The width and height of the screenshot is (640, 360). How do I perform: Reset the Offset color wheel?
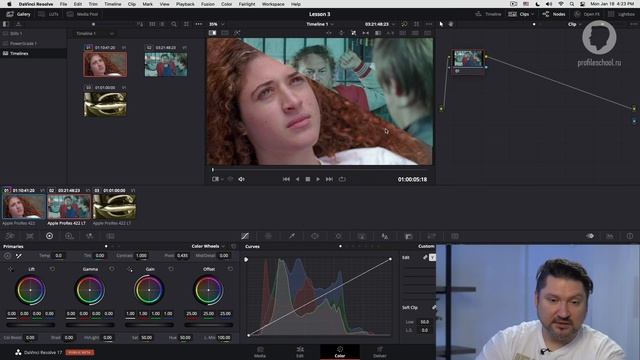coord(230,269)
